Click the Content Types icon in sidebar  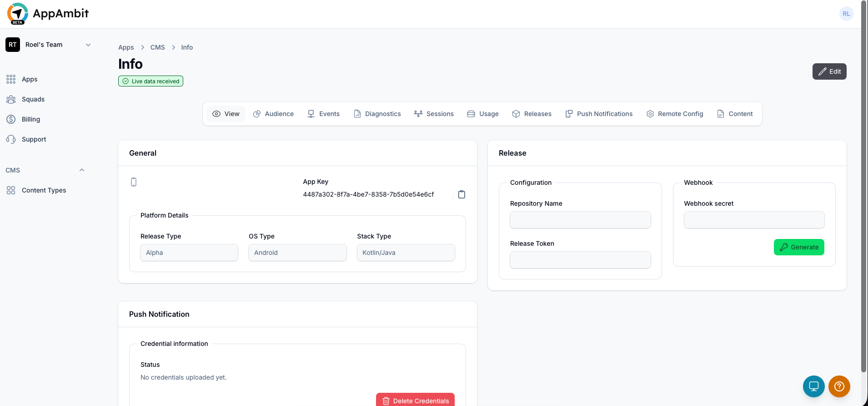(11, 190)
